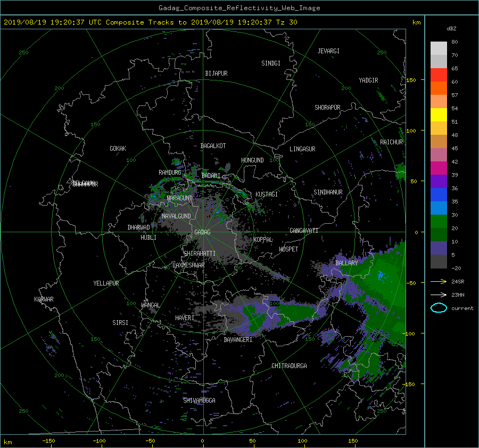Click the HUBLI city label
Viewport: 479px width, 448px height.
click(x=148, y=238)
